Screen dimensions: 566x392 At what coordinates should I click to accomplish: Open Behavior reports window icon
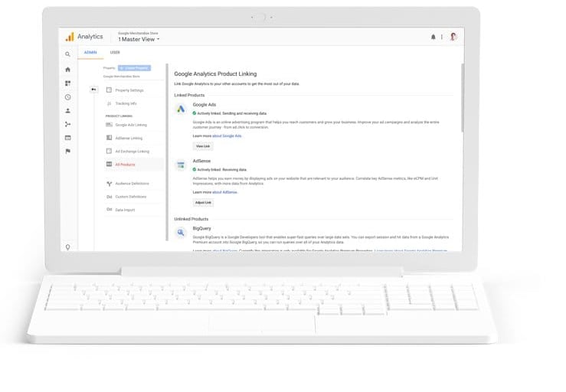(67, 138)
